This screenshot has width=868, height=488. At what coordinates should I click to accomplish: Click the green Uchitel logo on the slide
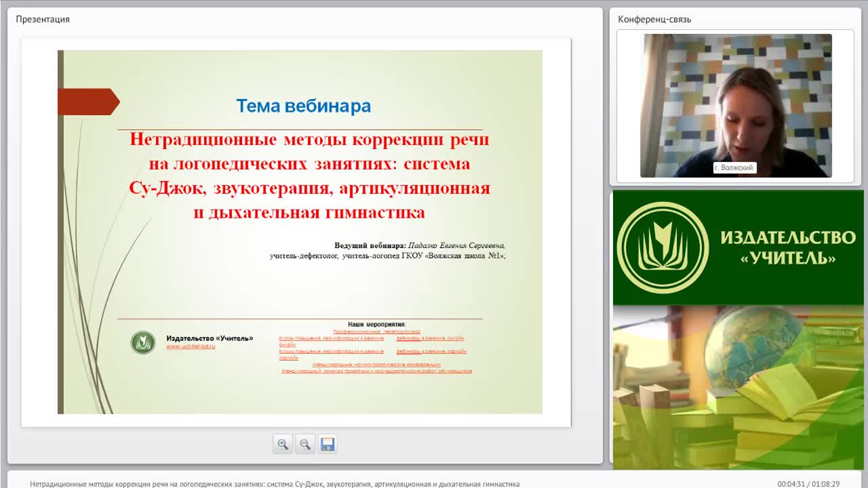click(143, 342)
